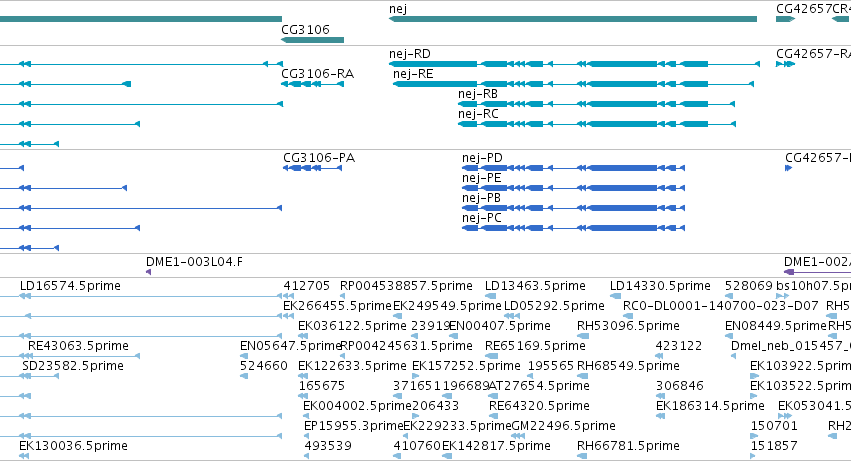Select the nej-PE protein label
The image size is (851, 461).
481,178
